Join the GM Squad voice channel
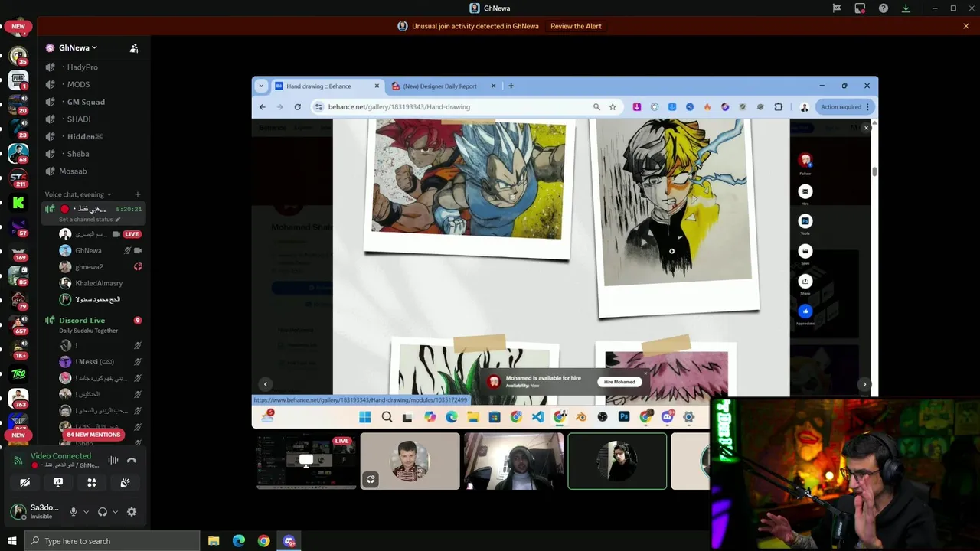980x551 pixels. (x=93, y=102)
